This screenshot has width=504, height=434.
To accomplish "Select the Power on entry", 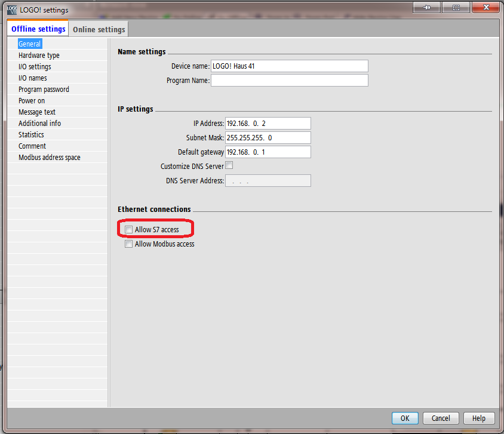I will point(32,100).
